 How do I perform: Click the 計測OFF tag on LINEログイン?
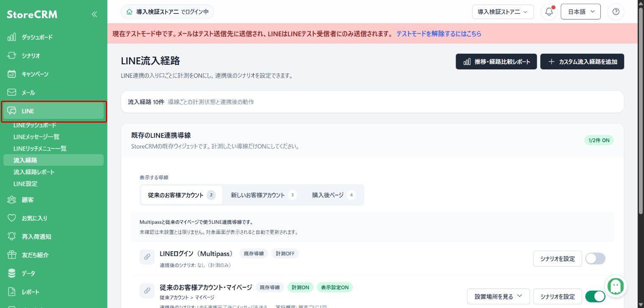(285, 253)
